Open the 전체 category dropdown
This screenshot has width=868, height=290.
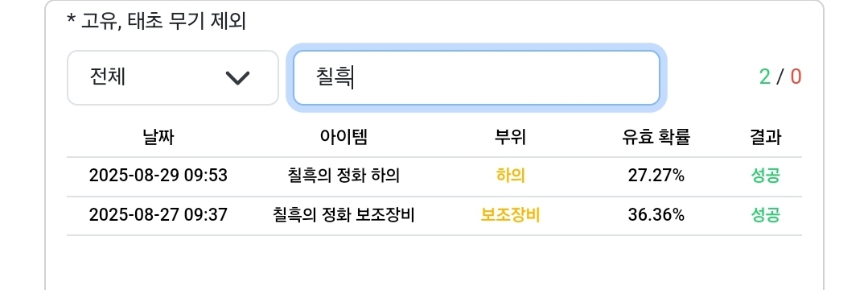173,77
